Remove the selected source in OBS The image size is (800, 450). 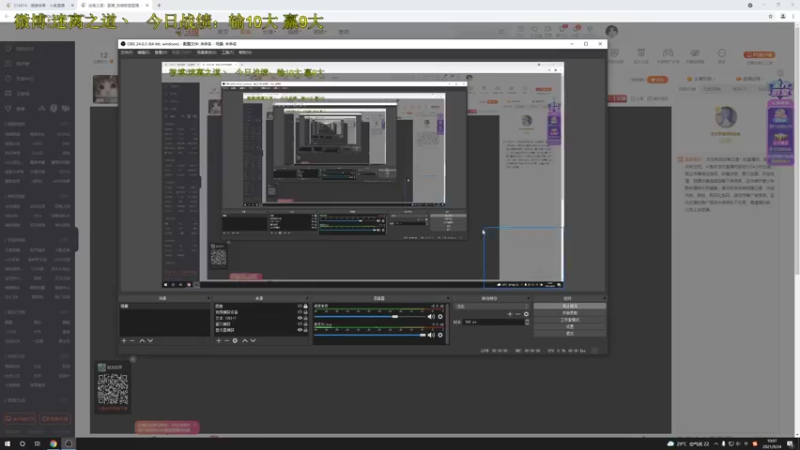tap(227, 340)
